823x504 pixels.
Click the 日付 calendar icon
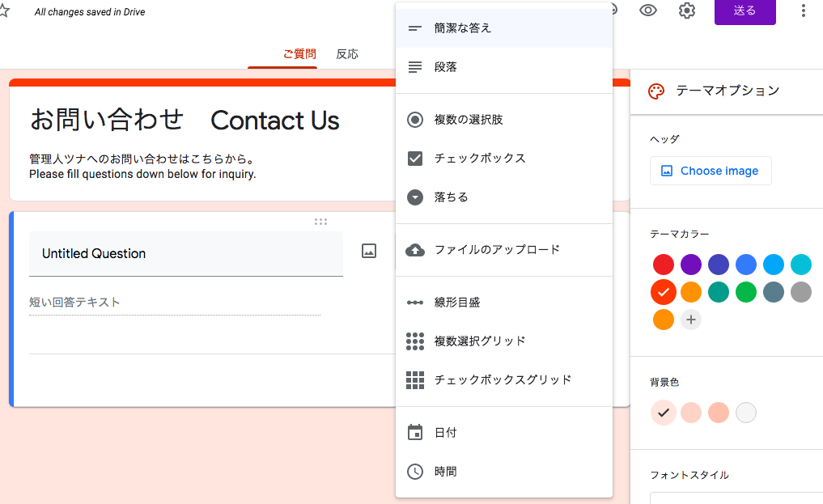(x=415, y=432)
